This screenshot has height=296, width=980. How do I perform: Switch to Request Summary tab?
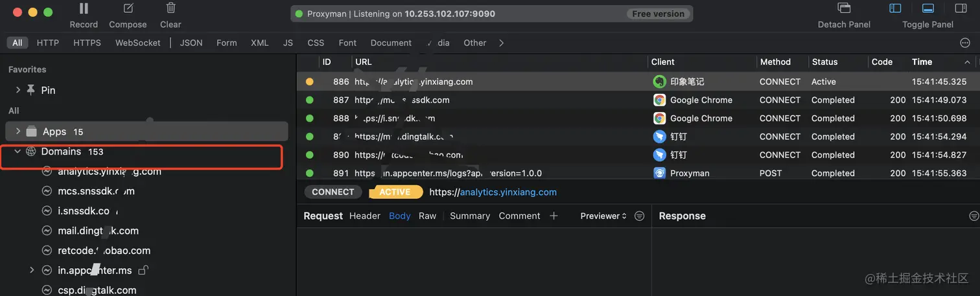click(x=470, y=216)
